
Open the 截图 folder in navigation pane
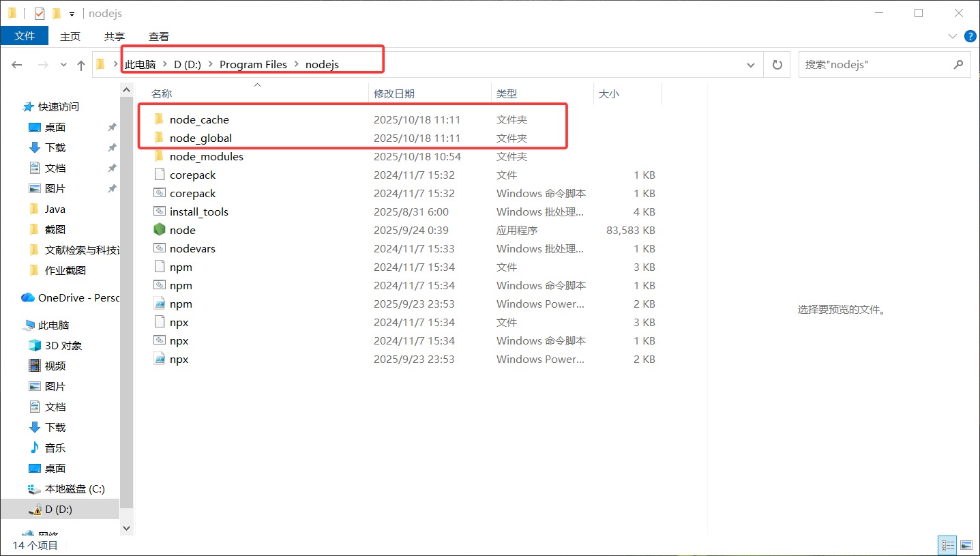55,229
